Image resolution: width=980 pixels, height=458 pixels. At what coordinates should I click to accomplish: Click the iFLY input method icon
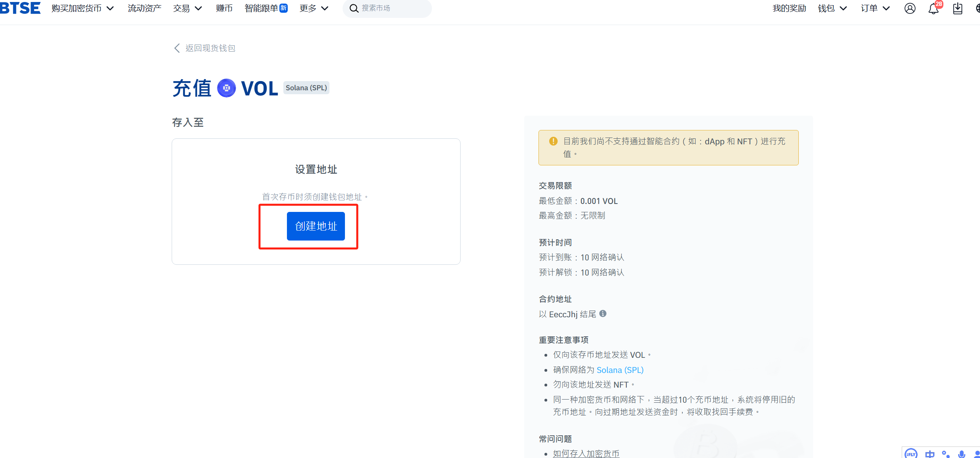(910, 454)
